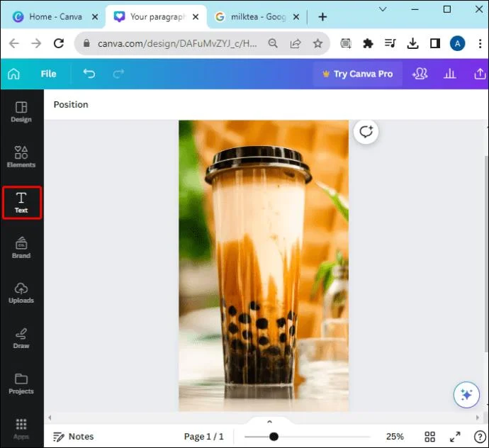The image size is (489, 448).
Task: Open the File menu
Action: pos(48,74)
